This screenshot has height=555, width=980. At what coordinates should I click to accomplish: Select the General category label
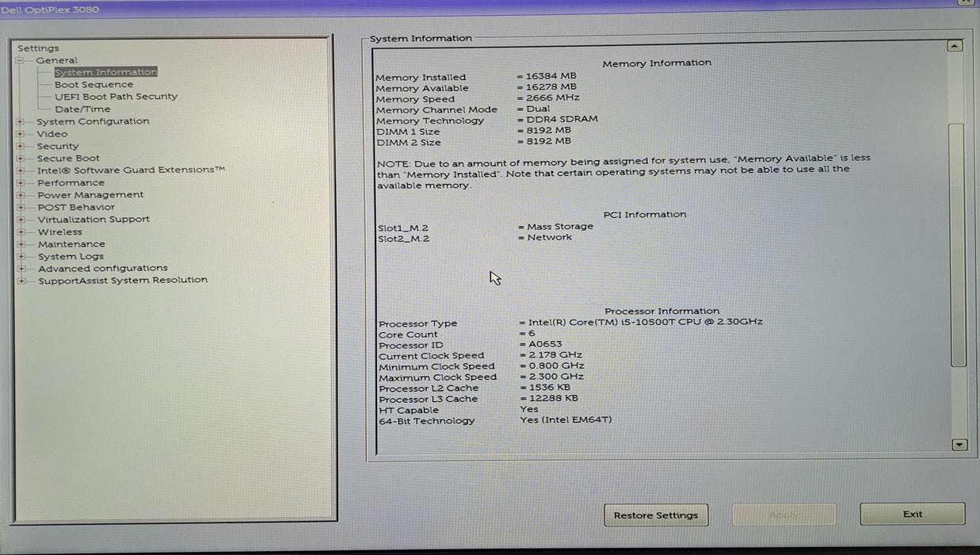click(56, 60)
